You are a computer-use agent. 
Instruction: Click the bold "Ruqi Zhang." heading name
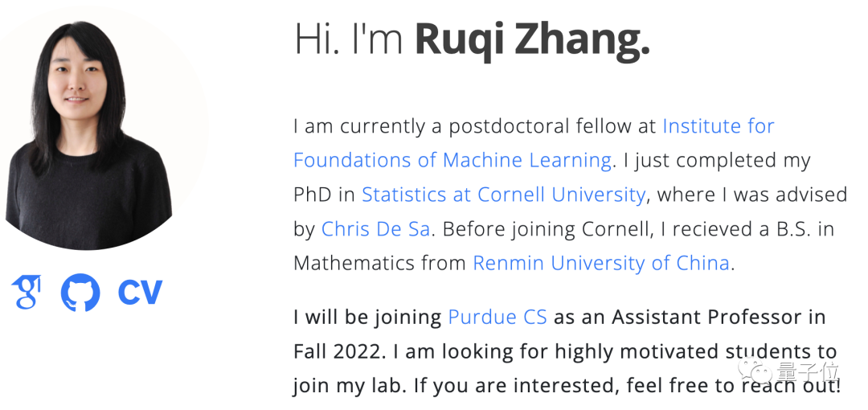click(x=531, y=40)
